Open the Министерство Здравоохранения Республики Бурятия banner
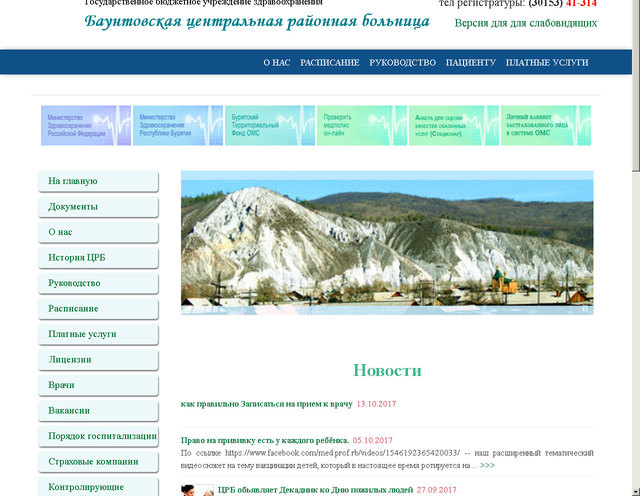The width and height of the screenshot is (640, 496). coord(178,125)
